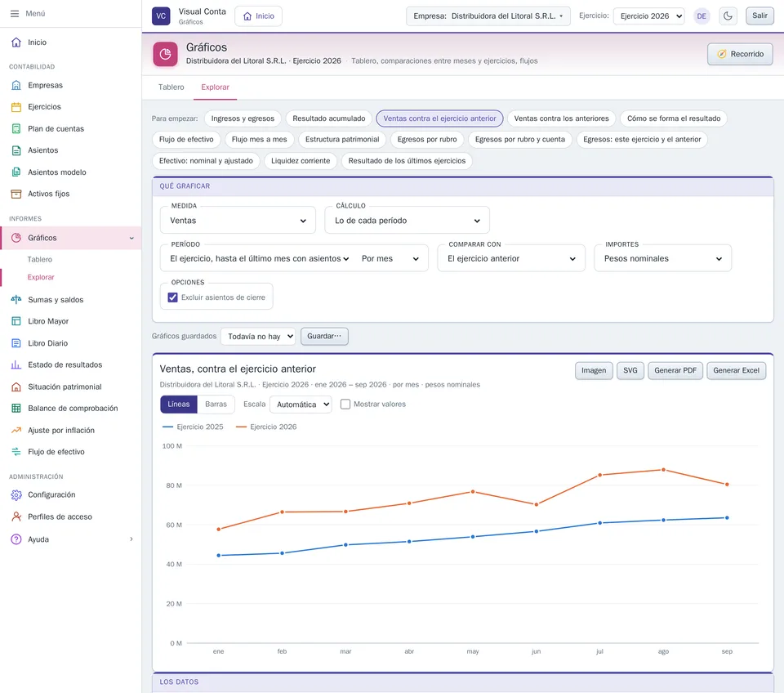The height and width of the screenshot is (693, 784).
Task: Open the Gráficos guardados dropdown
Action: click(258, 337)
